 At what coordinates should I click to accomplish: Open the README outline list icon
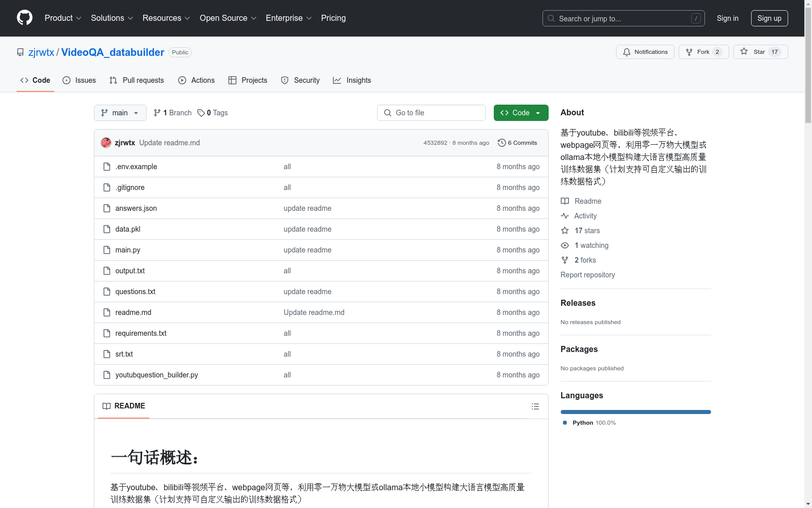point(535,406)
